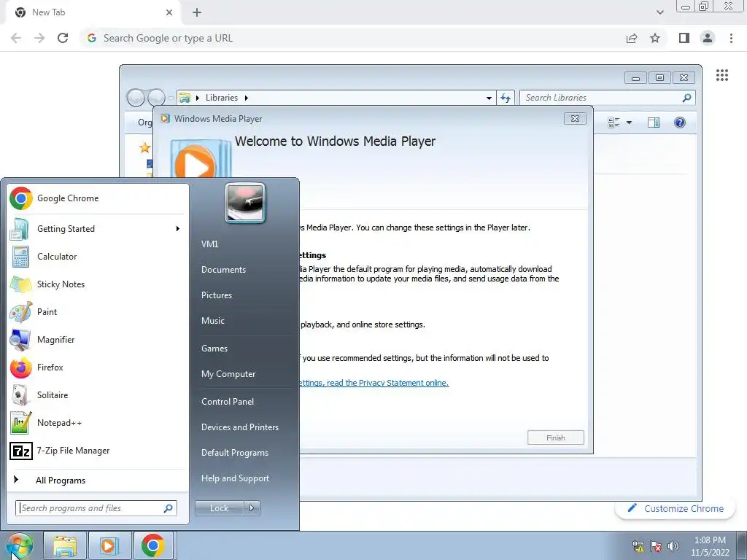Bookmark this tab with the star icon
The height and width of the screenshot is (560, 747).
[x=655, y=38]
